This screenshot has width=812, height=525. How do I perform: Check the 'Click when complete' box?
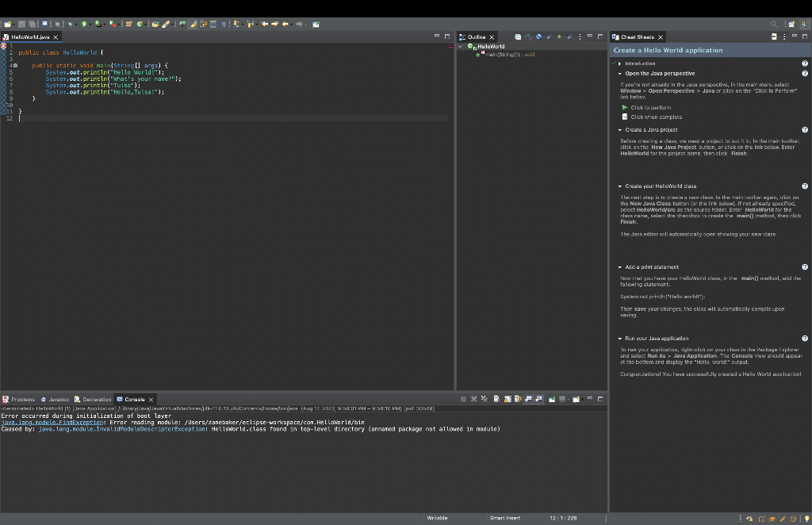(x=625, y=117)
